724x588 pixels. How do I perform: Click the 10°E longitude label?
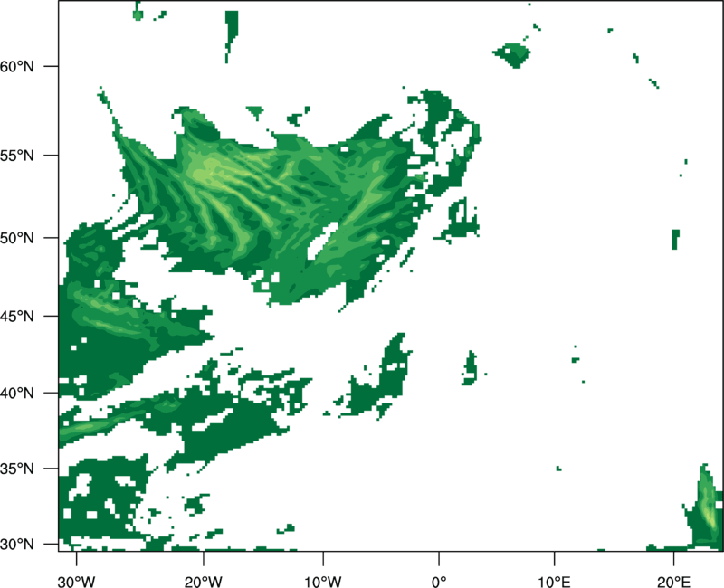point(554,582)
